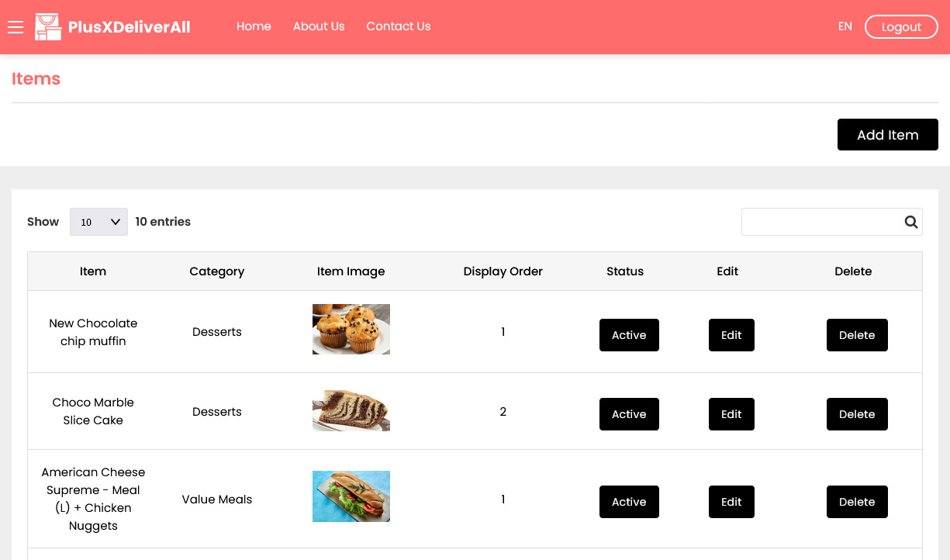Viewport: 950px width, 560px height.
Task: Click the Desserts cell in the marble cake row
Action: click(x=217, y=412)
